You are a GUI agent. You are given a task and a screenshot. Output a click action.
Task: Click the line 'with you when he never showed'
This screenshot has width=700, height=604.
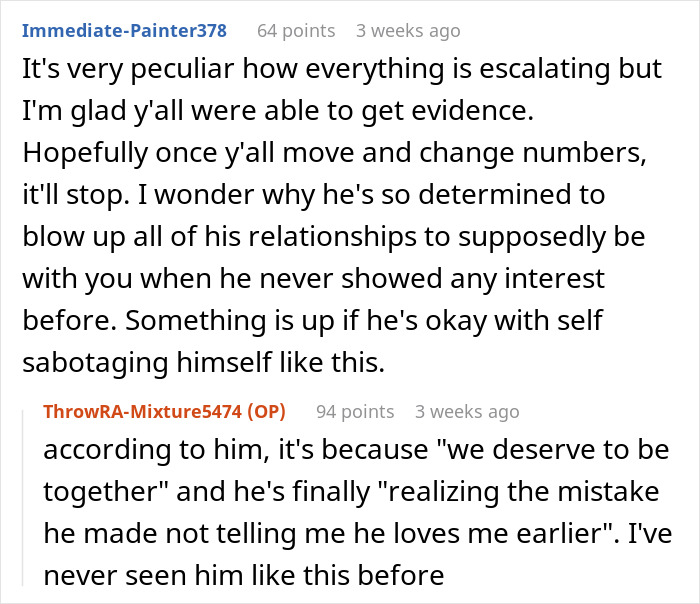(313, 279)
